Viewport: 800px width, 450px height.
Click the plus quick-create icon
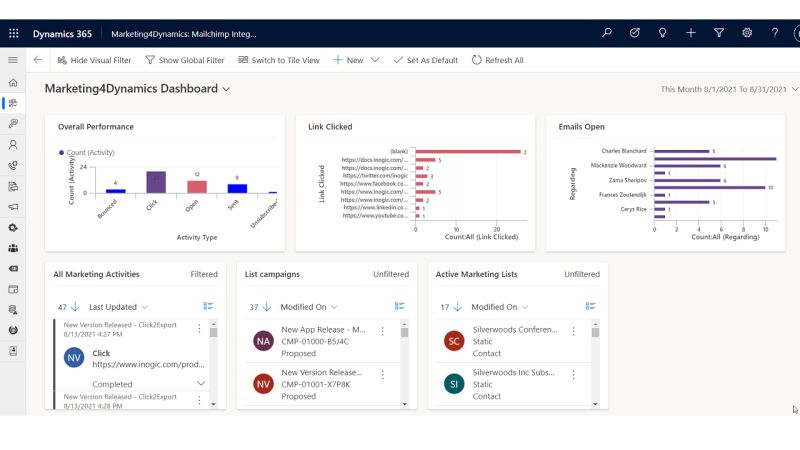point(691,33)
